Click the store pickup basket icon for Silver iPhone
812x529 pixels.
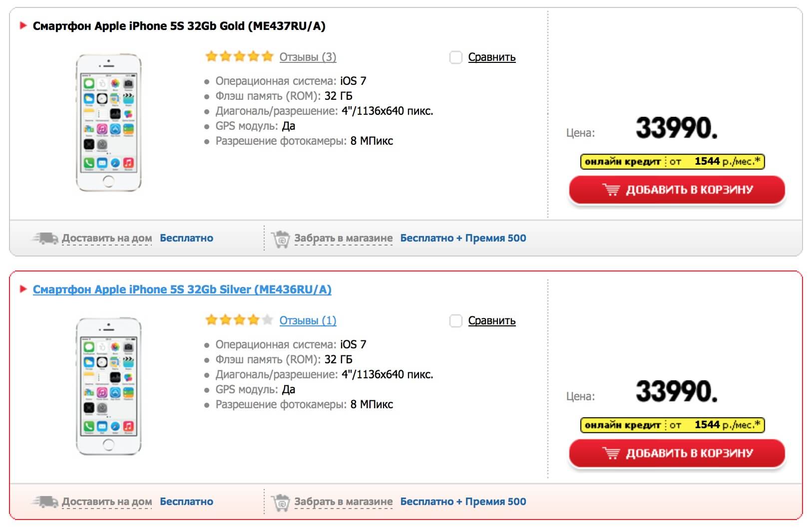(280, 503)
